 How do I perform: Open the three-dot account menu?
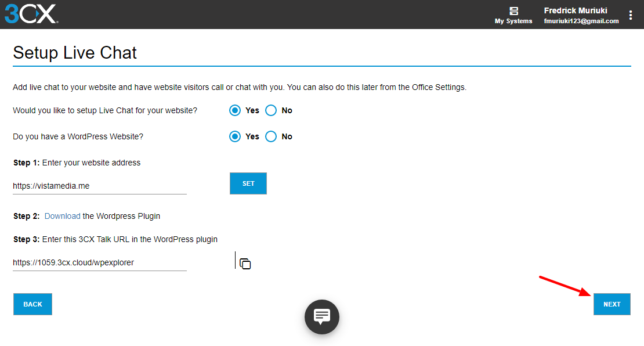pyautogui.click(x=631, y=16)
